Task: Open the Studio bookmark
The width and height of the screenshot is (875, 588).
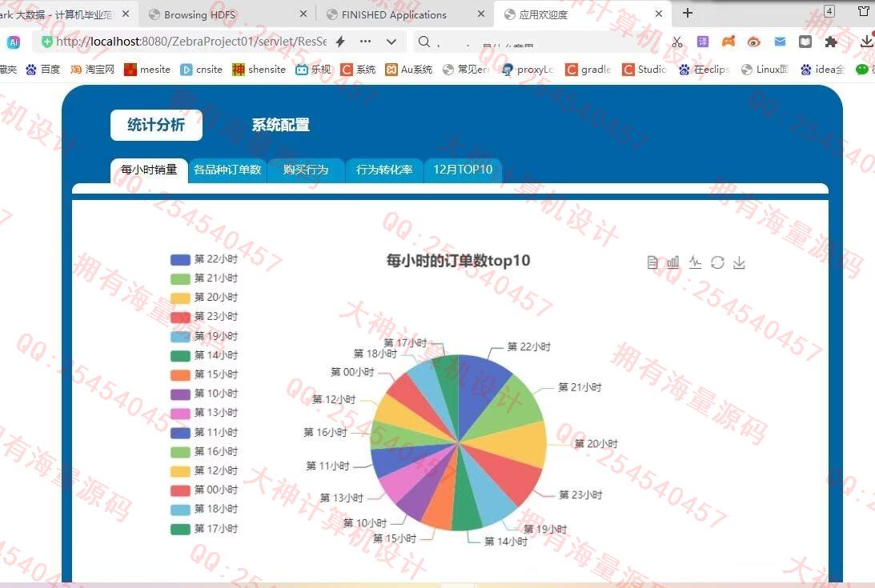Action: (645, 69)
